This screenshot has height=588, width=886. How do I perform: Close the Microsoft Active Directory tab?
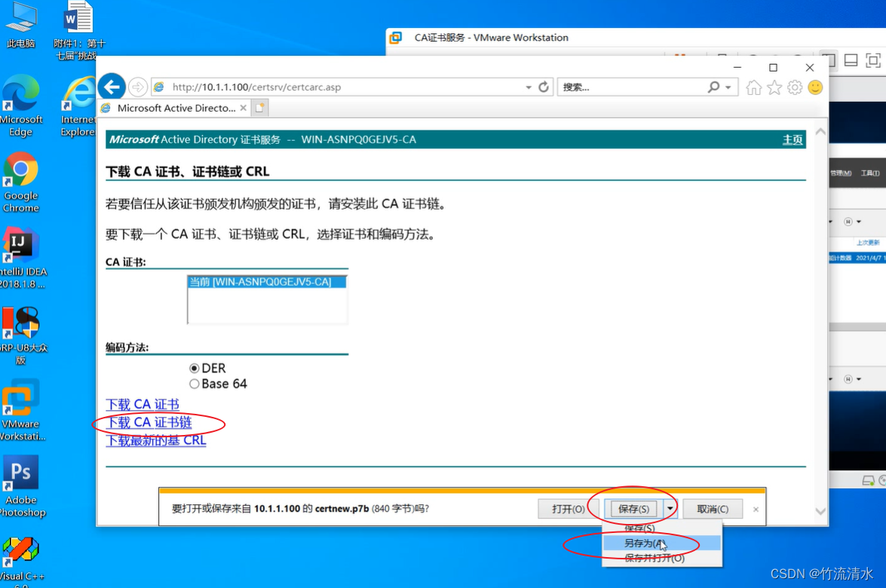[243, 108]
